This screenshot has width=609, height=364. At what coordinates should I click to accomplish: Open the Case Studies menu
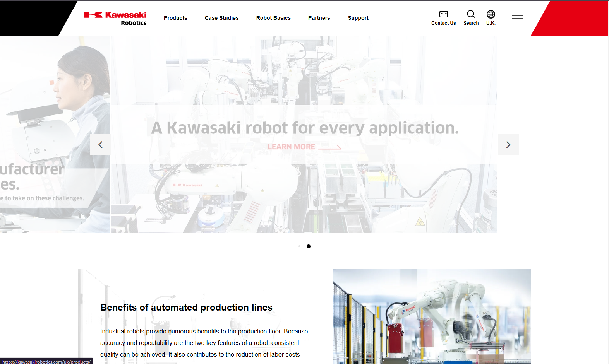click(222, 18)
